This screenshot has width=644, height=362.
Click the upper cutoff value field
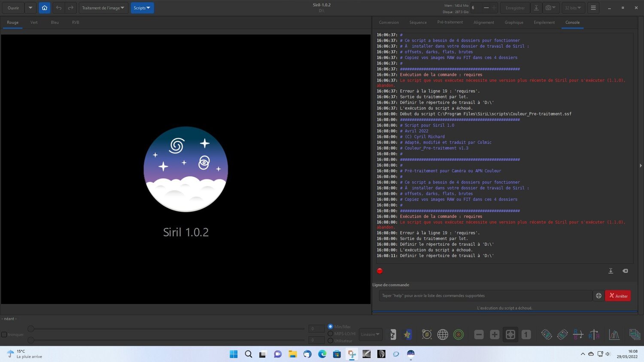tap(316, 329)
